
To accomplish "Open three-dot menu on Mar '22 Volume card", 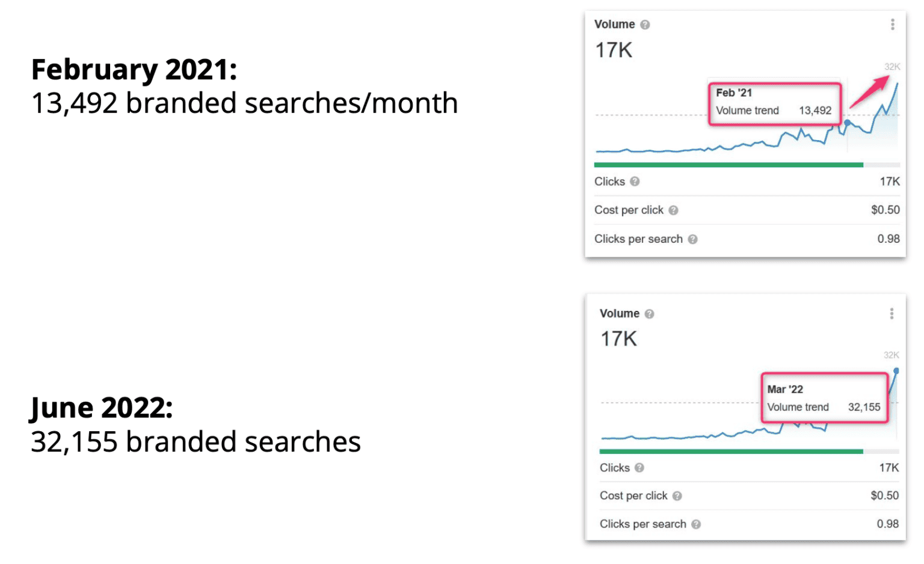I will point(892,314).
